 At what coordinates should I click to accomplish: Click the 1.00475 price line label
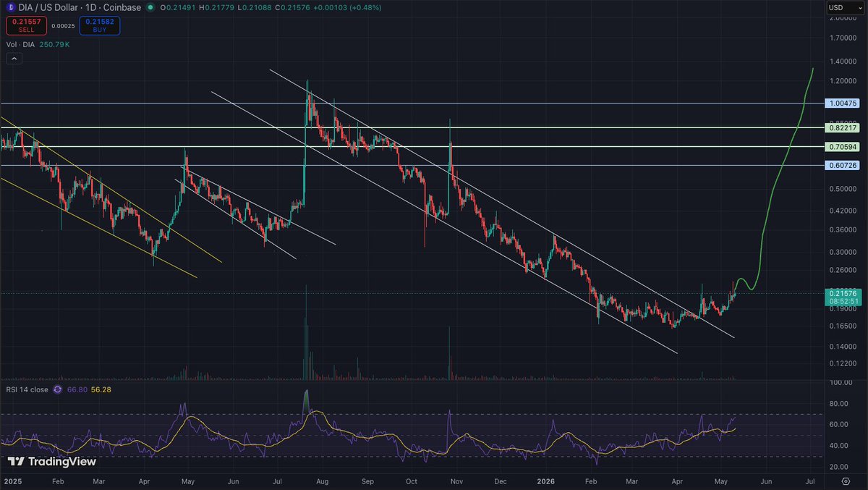tap(843, 104)
